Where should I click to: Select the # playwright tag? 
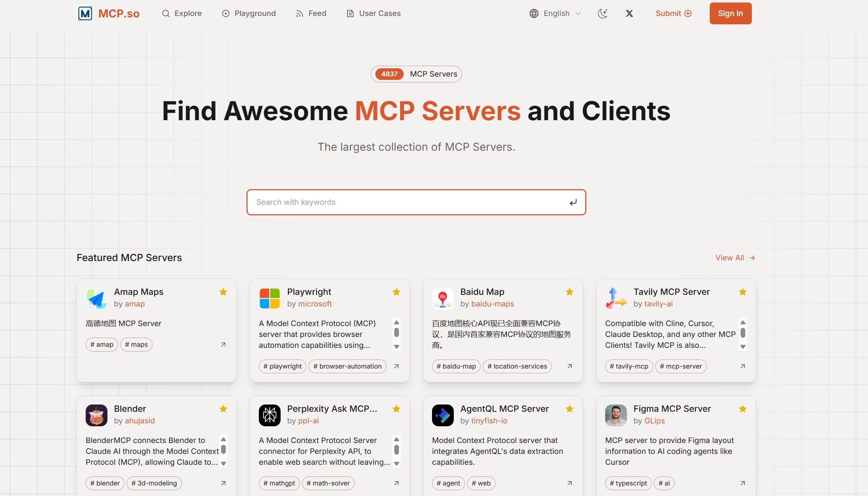(x=282, y=366)
